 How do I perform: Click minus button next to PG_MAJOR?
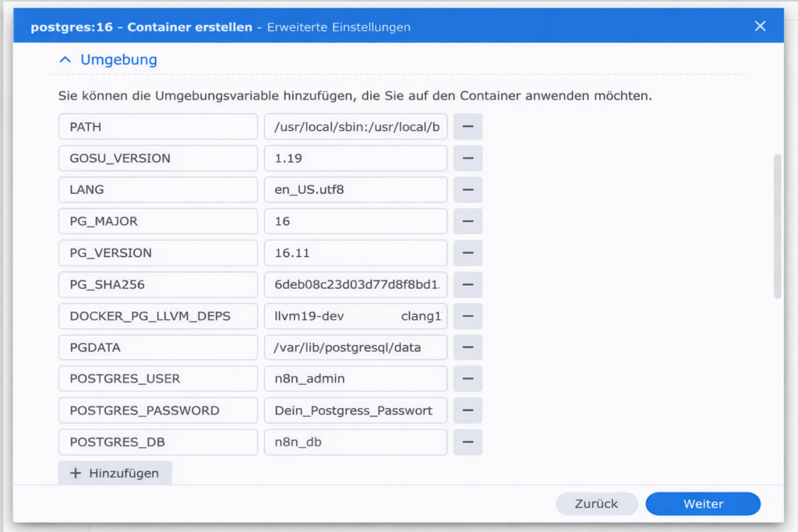point(468,221)
